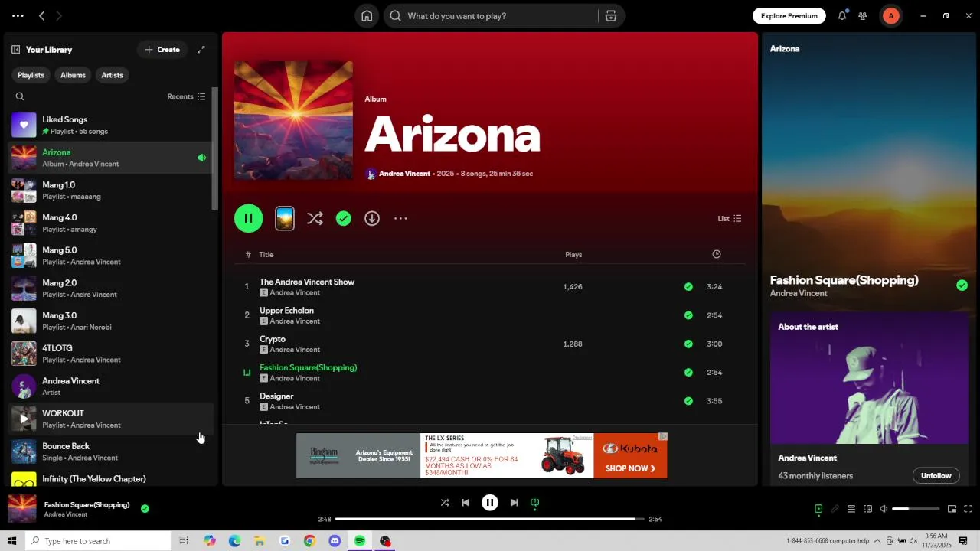Click the album preview thumbnail button
980x551 pixels.
(x=285, y=219)
